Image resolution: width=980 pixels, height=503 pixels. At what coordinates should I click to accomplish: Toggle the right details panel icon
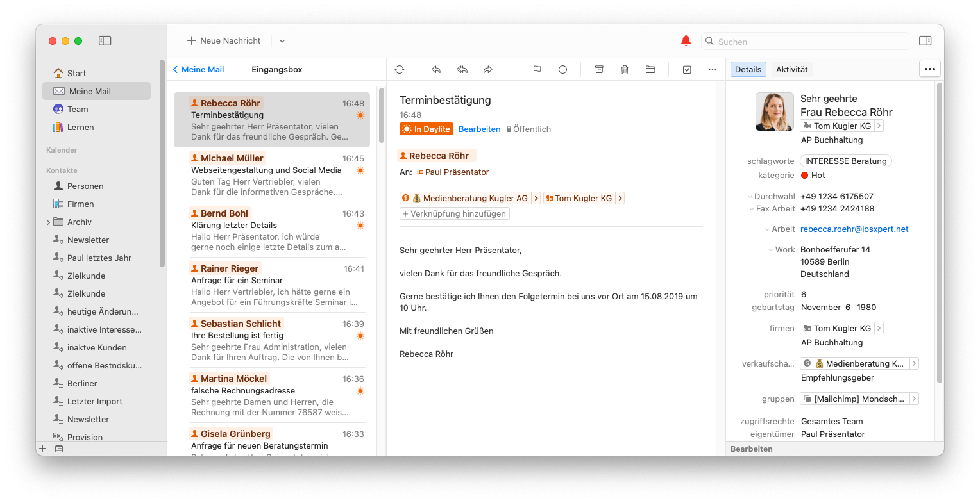pyautogui.click(x=925, y=40)
